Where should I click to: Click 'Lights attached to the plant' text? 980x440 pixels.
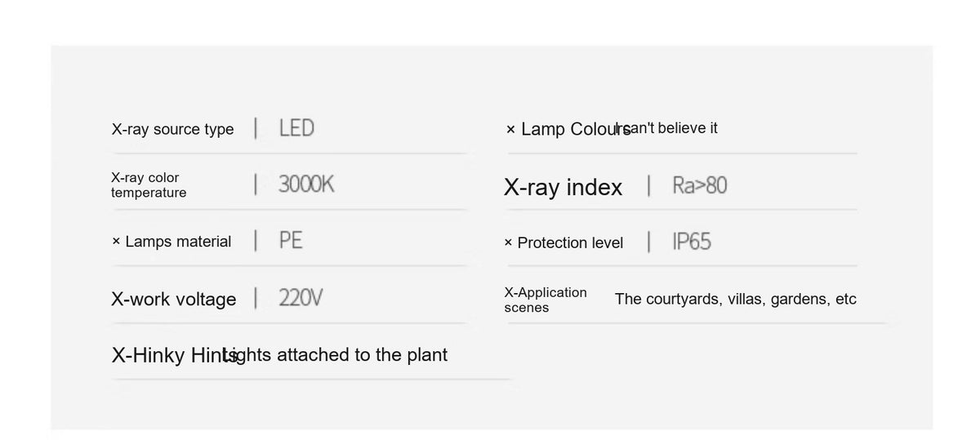[335, 355]
